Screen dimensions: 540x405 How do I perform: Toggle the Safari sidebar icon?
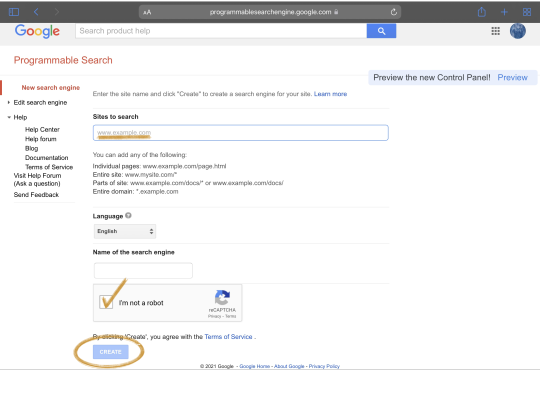pyautogui.click(x=14, y=12)
